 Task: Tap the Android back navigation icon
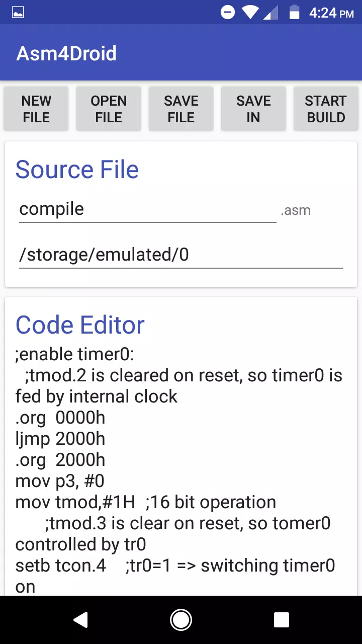81,620
